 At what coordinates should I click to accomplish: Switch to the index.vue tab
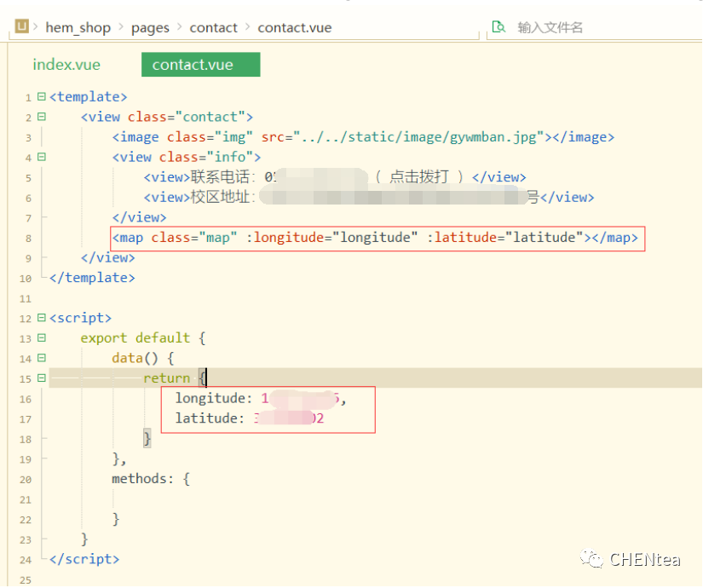[x=66, y=65]
